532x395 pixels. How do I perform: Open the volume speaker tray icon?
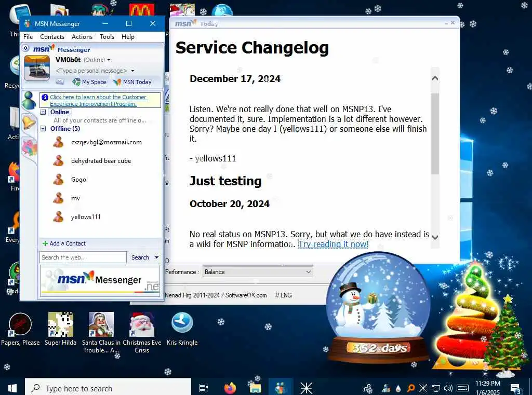tap(448, 388)
